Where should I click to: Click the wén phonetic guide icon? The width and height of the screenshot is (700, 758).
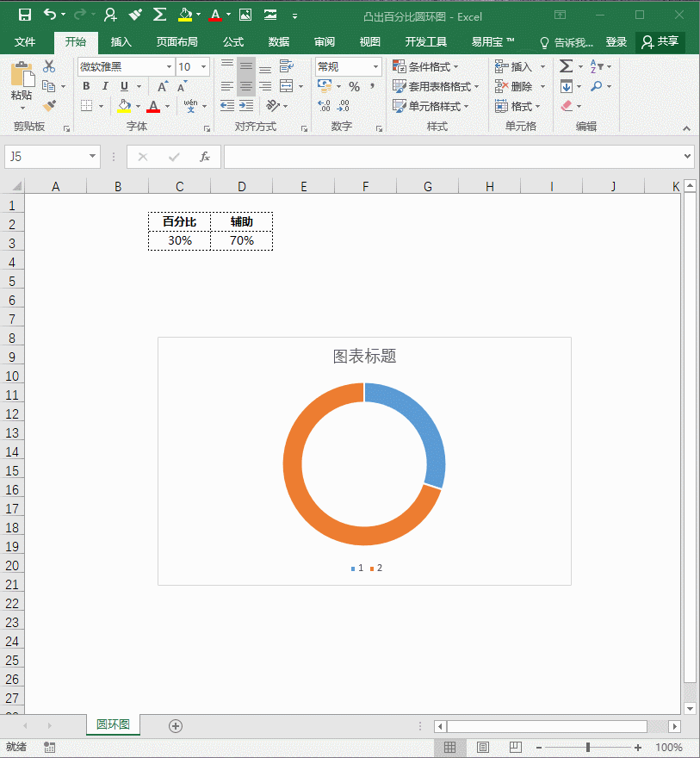pyautogui.click(x=190, y=106)
